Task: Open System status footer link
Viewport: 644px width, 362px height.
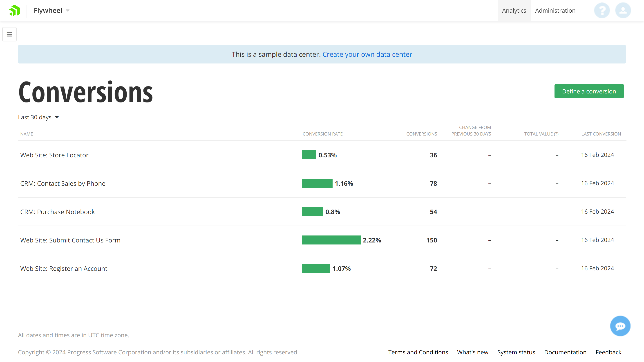Action: point(516,352)
